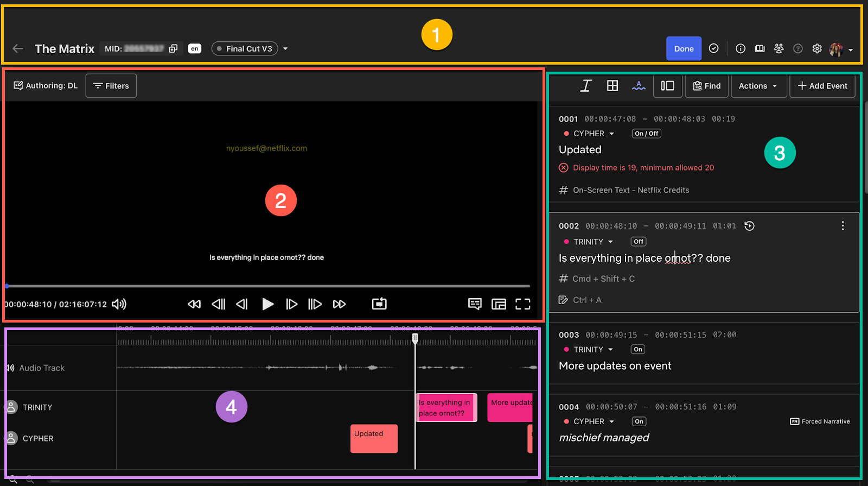Open CYPHER speaker dropdown on event 0001
The width and height of the screenshot is (868, 486).
tap(611, 134)
